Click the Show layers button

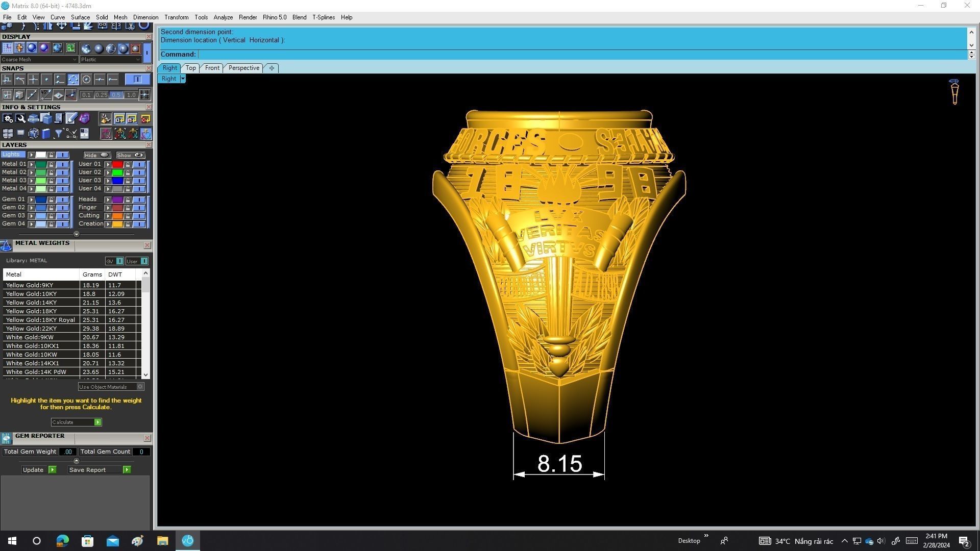coord(130,155)
